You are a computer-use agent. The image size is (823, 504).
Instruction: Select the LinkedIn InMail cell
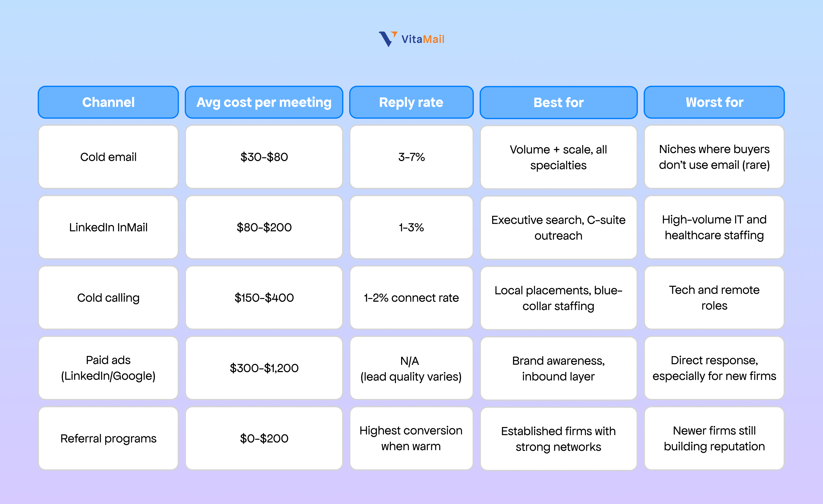108,227
